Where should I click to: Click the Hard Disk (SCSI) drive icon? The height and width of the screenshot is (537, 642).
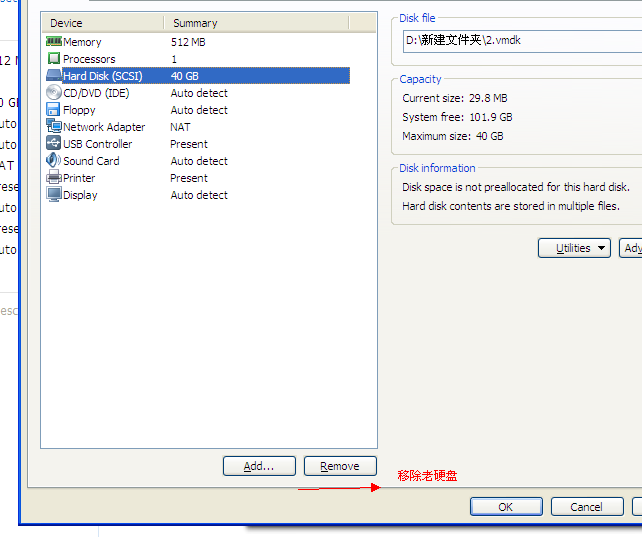click(x=54, y=75)
